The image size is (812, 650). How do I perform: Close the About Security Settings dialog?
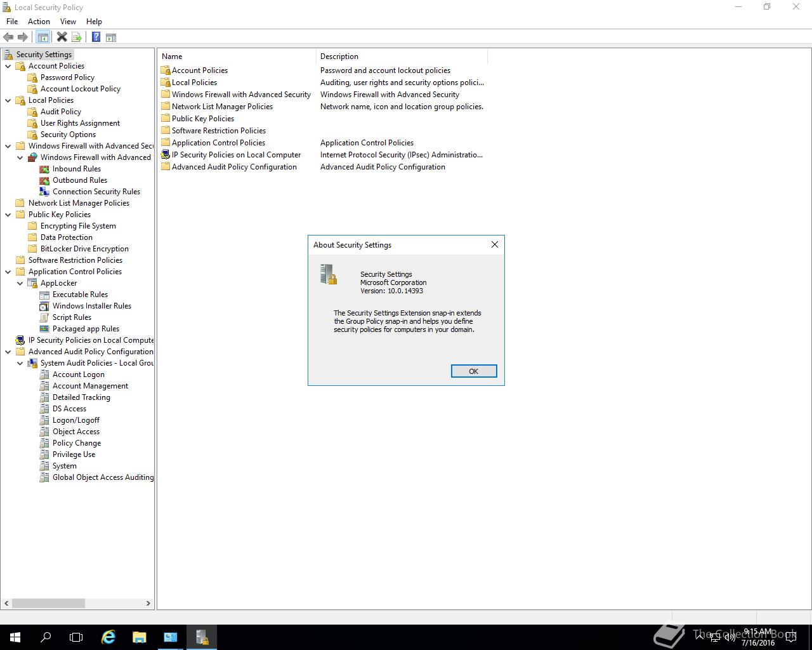pyautogui.click(x=495, y=244)
